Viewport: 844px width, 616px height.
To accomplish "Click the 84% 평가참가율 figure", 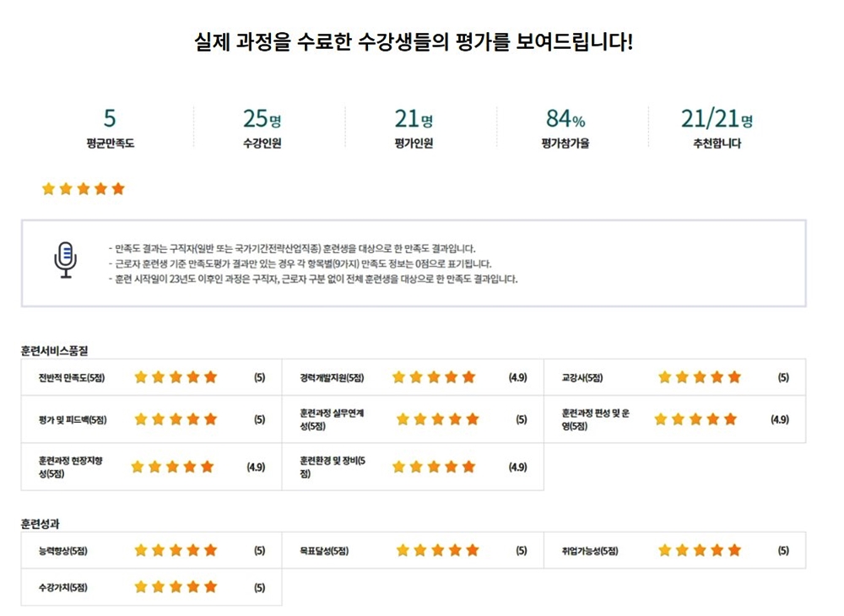I will click(x=565, y=119).
